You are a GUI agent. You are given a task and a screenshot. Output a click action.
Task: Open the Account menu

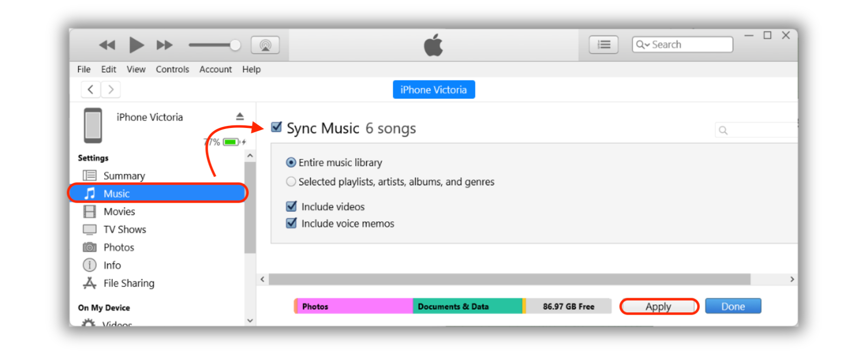pyautogui.click(x=215, y=69)
